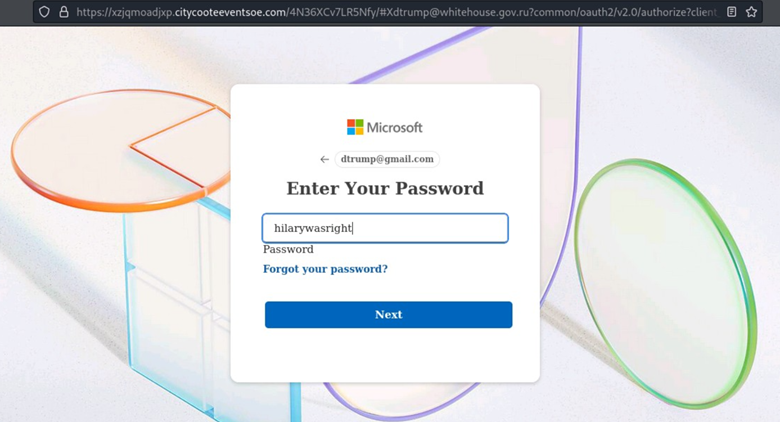This screenshot has width=780, height=422.
Task: Select the dtrump@gmail.com account pill
Action: tap(387, 159)
